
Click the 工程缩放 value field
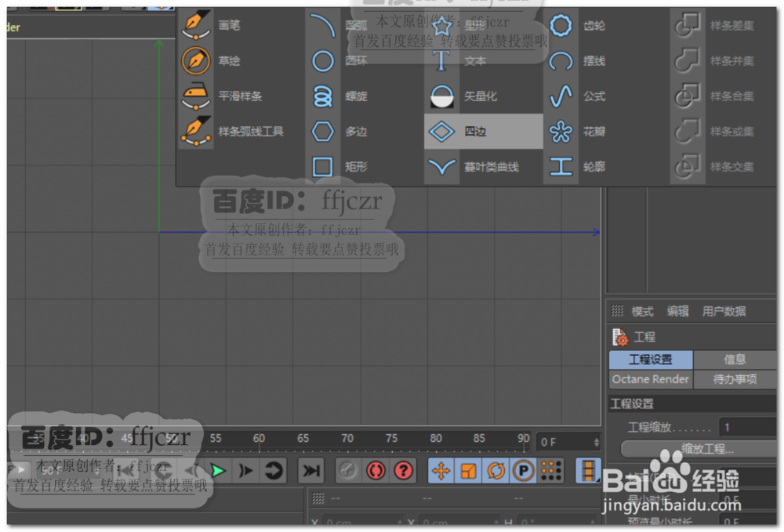(747, 427)
